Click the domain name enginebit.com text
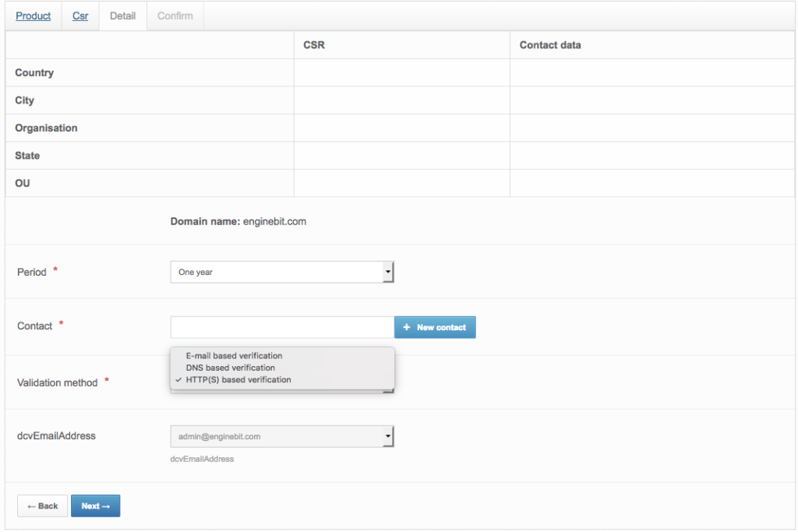The width and height of the screenshot is (798, 532). [275, 222]
